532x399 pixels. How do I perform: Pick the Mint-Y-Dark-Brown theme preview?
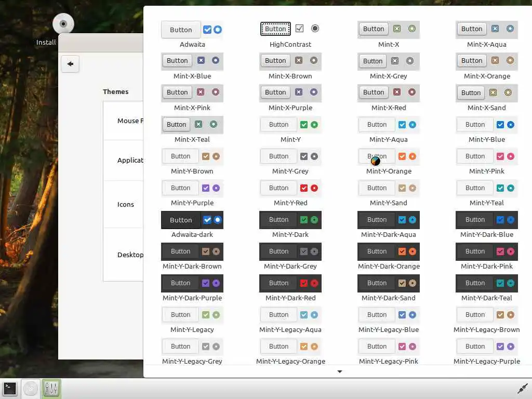[x=192, y=251]
